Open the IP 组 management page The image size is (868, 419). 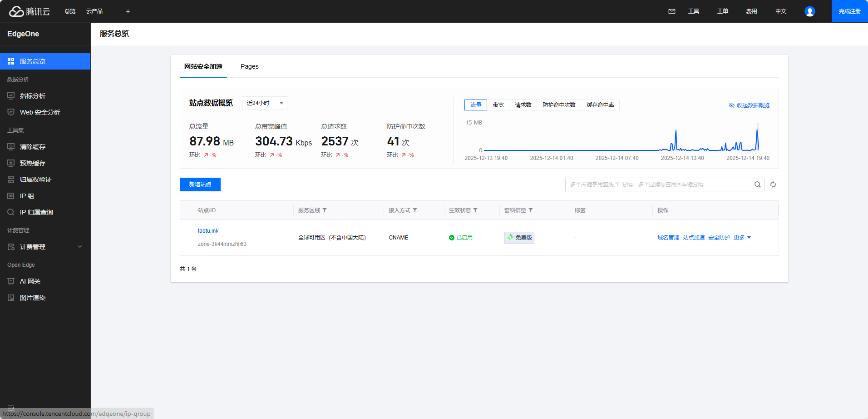pos(26,195)
